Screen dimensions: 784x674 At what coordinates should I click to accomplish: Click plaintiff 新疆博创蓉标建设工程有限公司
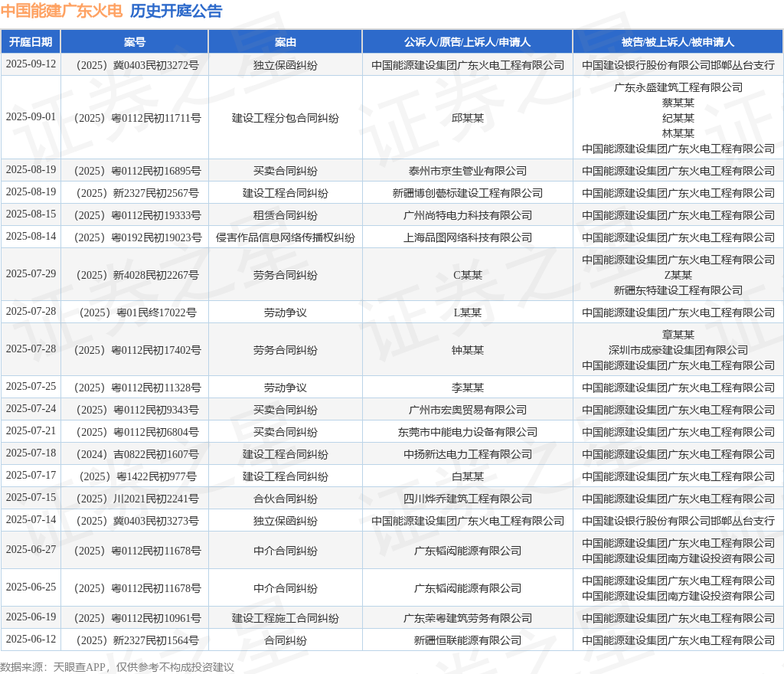click(468, 193)
